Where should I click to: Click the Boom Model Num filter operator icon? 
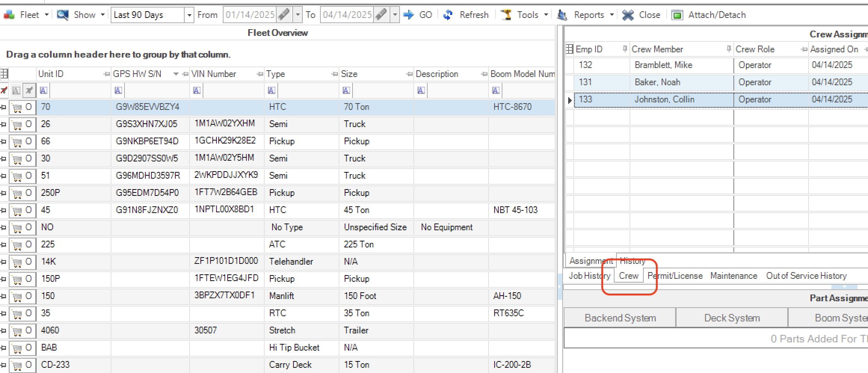[496, 90]
